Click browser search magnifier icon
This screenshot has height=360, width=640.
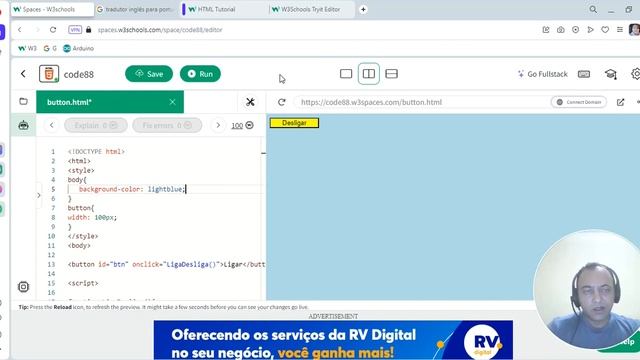point(593,9)
